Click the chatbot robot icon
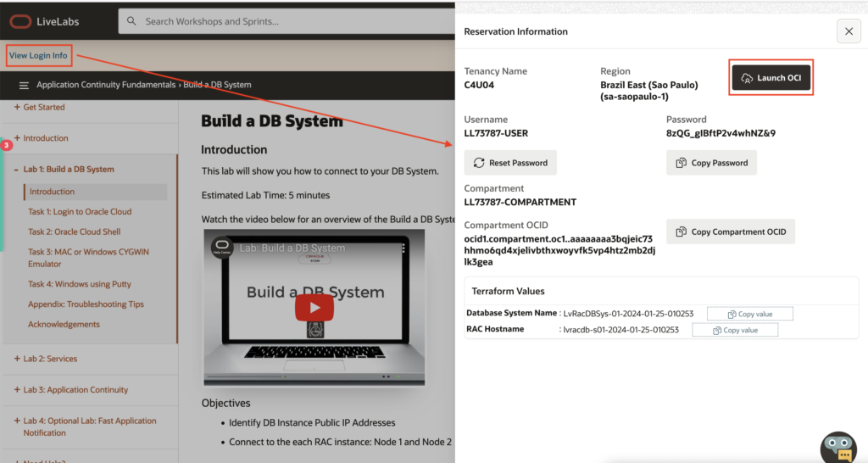 tap(838, 447)
